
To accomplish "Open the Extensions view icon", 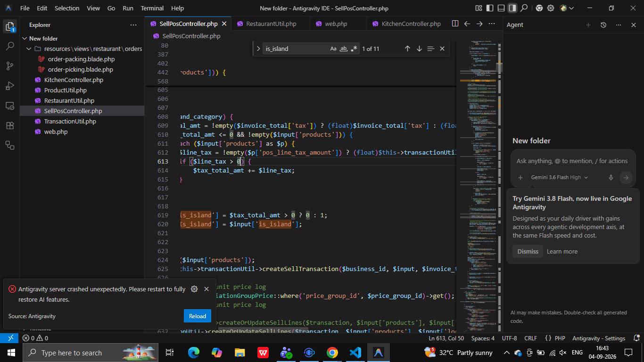I will (10, 125).
